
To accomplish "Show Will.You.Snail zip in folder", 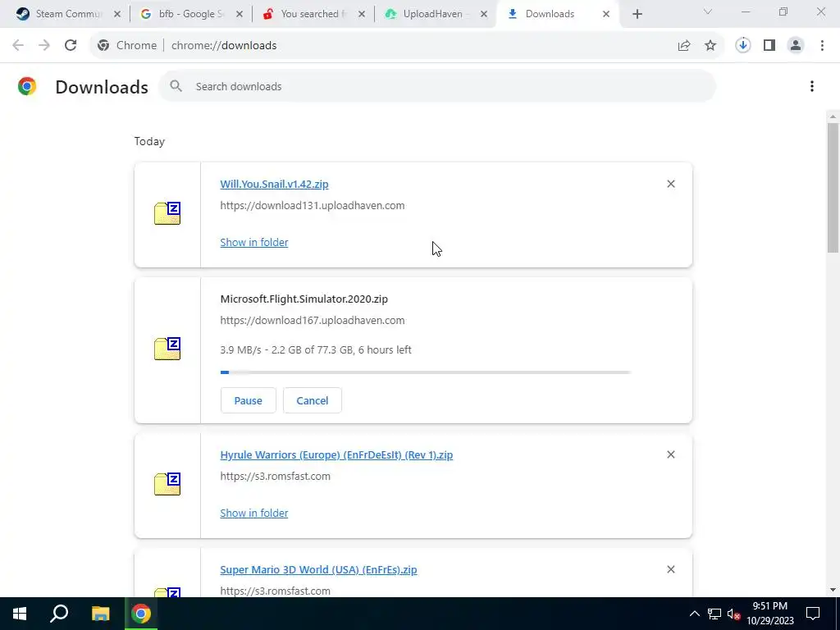I will pyautogui.click(x=254, y=242).
